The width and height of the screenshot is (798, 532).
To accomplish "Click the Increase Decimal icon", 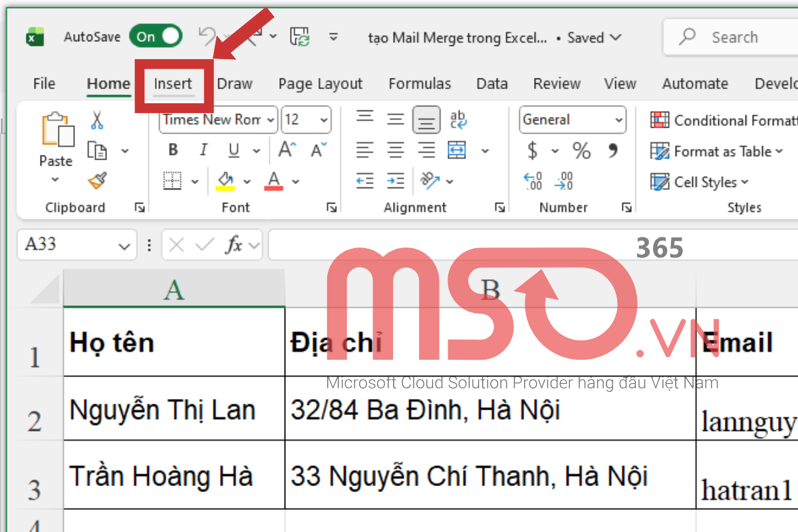I will (532, 181).
